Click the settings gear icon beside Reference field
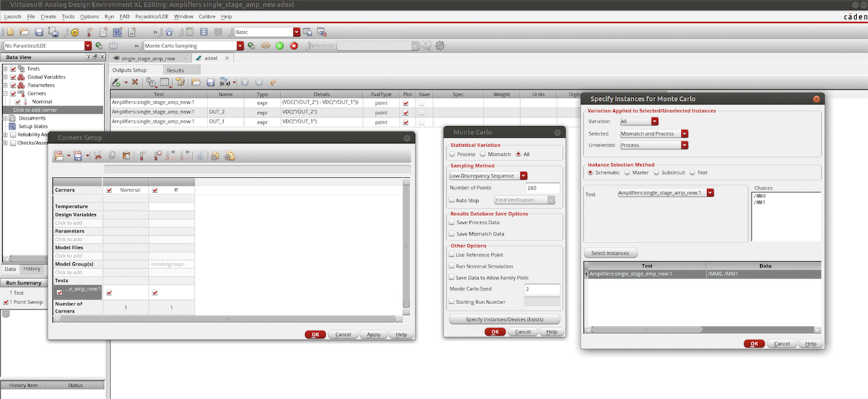This screenshot has height=399, width=868. [440, 45]
